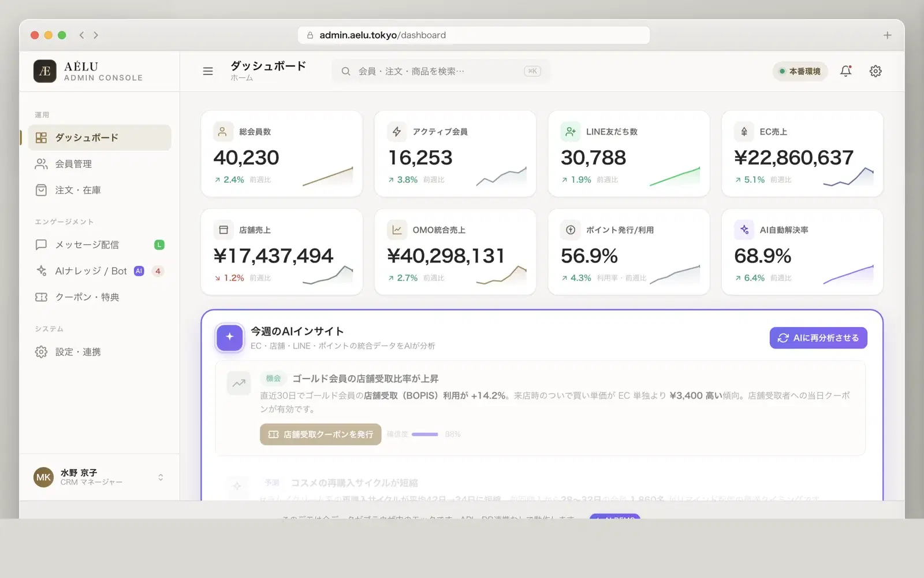Open ダッシュボード in sidebar
Screen dimensions: 924x578
click(x=99, y=138)
